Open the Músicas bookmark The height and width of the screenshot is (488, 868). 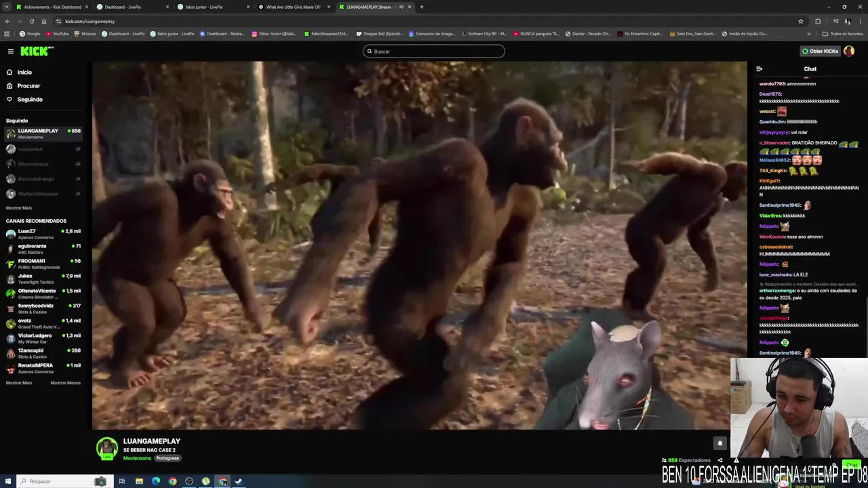(x=85, y=33)
